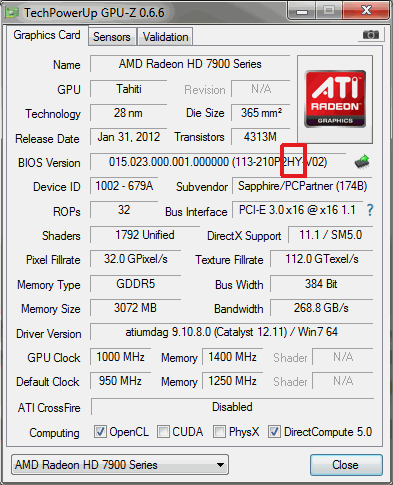Switch to the Sensors tab

(x=112, y=37)
